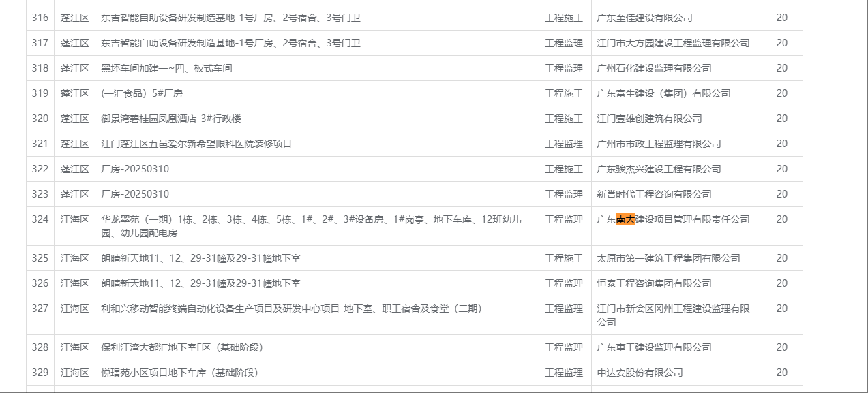Image resolution: width=868 pixels, height=393 pixels.
Task: Click row number 328
Action: pyautogui.click(x=40, y=347)
